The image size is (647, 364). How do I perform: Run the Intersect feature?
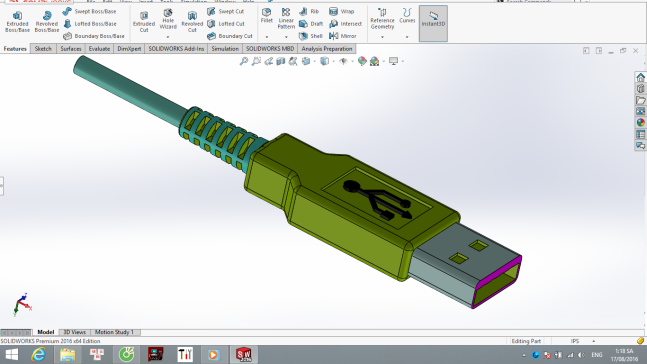click(346, 24)
